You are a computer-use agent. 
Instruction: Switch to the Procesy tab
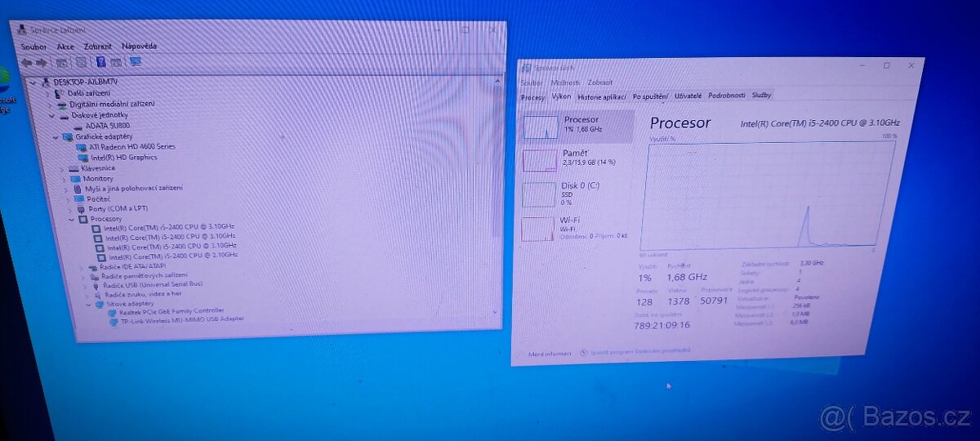tap(532, 97)
